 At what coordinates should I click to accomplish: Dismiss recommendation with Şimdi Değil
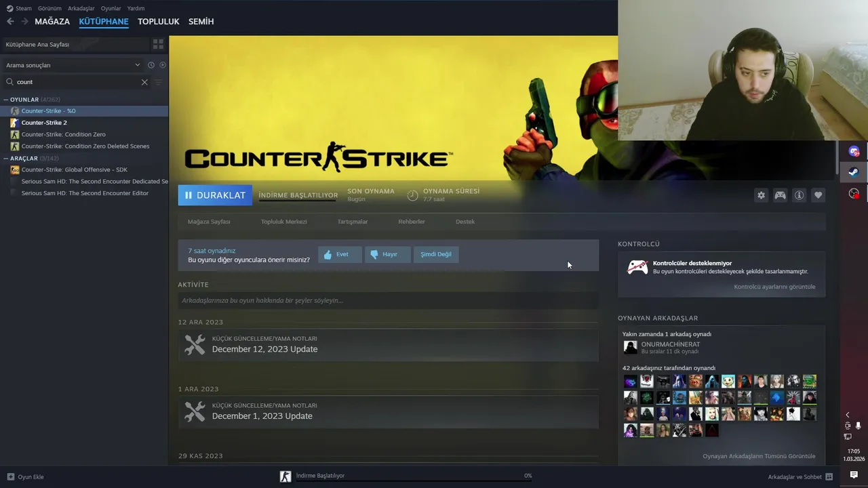point(436,254)
